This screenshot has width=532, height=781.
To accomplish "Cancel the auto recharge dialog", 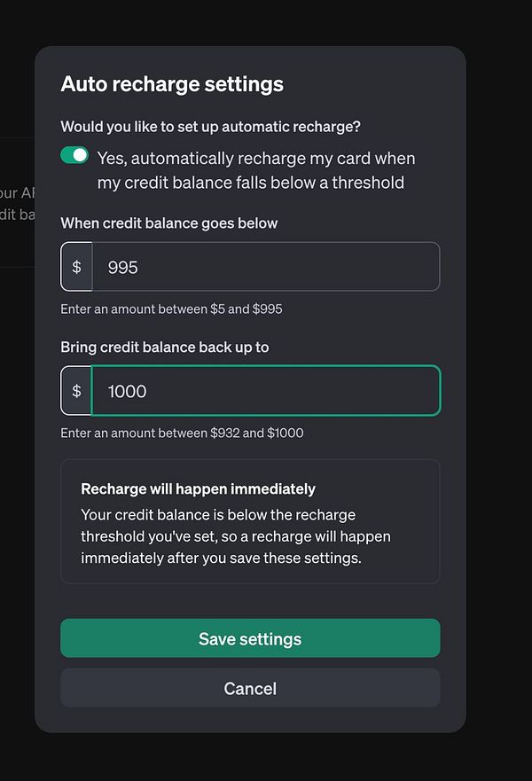I will coord(250,688).
